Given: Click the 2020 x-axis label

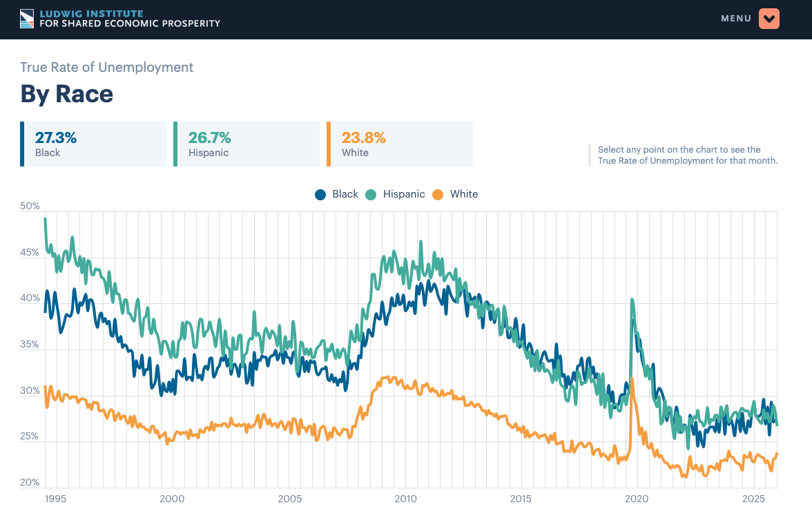Looking at the screenshot, I should point(637,499).
